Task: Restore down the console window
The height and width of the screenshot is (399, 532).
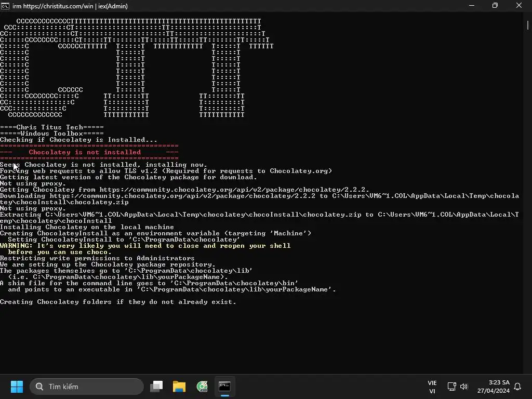Action: (x=495, y=5)
